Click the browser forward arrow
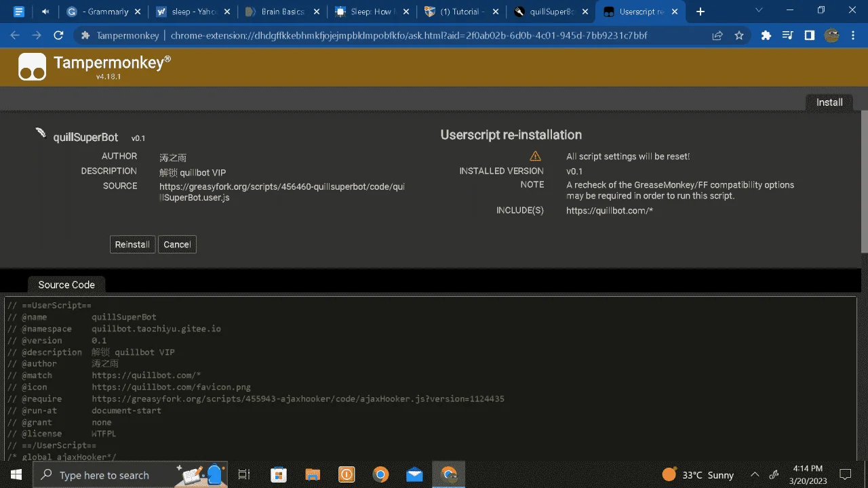Viewport: 868px width, 488px height. [x=37, y=35]
